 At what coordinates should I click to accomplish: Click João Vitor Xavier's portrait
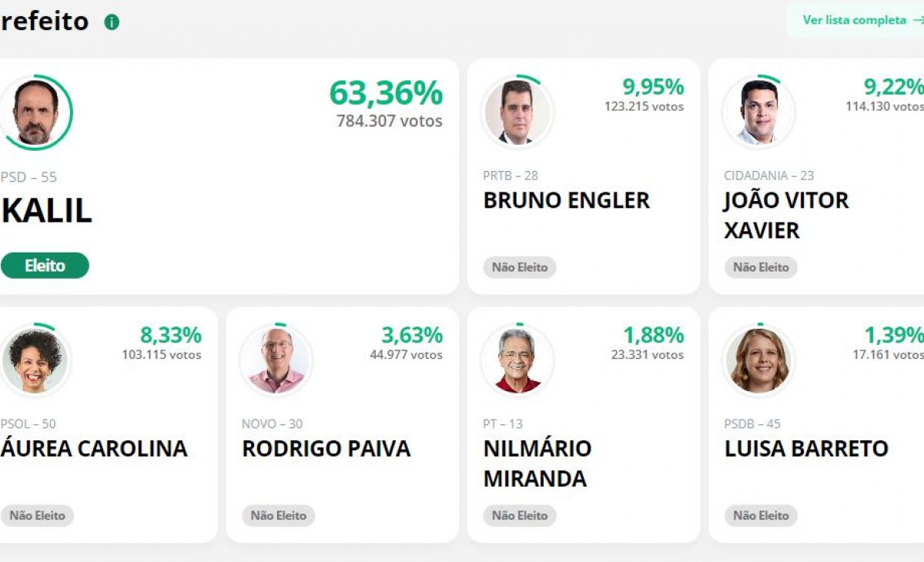[x=758, y=112]
